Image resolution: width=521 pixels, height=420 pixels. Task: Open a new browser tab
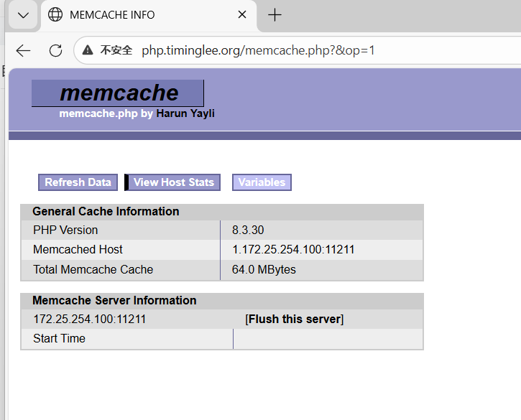coord(275,15)
